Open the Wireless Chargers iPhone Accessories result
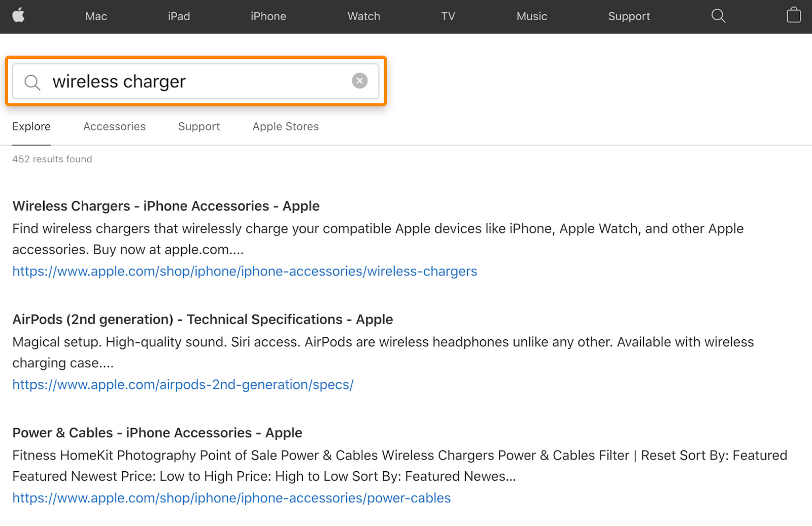Image resolution: width=812 pixels, height=526 pixels. [166, 205]
